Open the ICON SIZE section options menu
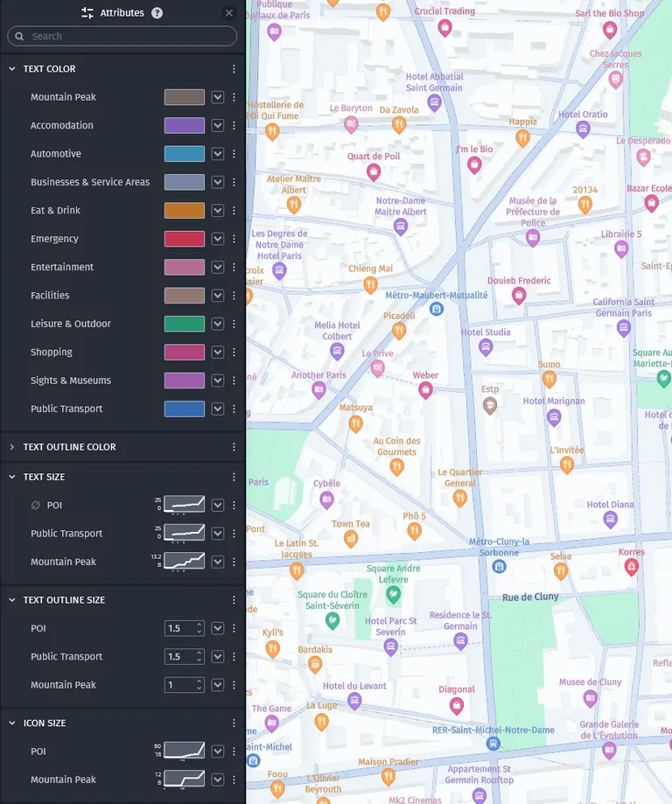Image resolution: width=672 pixels, height=804 pixels. [x=234, y=723]
